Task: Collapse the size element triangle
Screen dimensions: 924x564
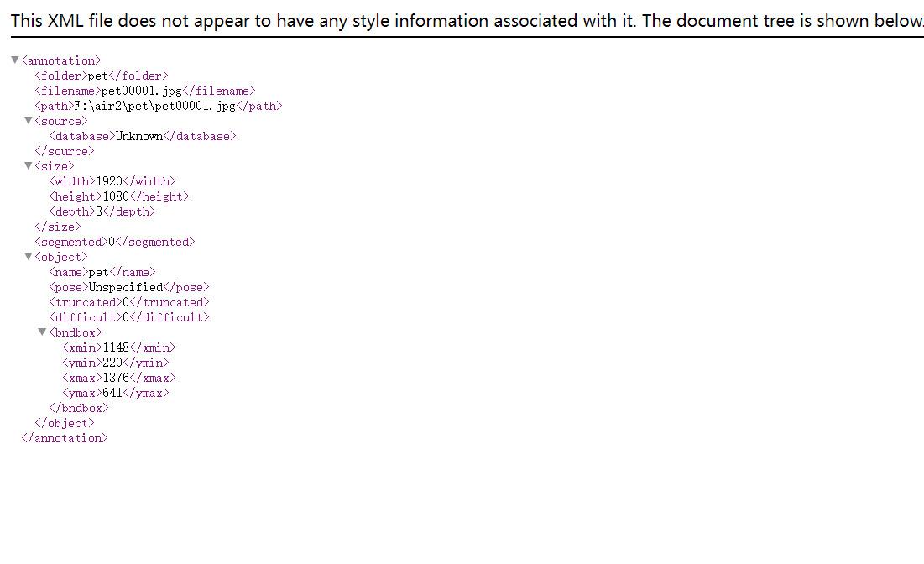Action: (28, 165)
